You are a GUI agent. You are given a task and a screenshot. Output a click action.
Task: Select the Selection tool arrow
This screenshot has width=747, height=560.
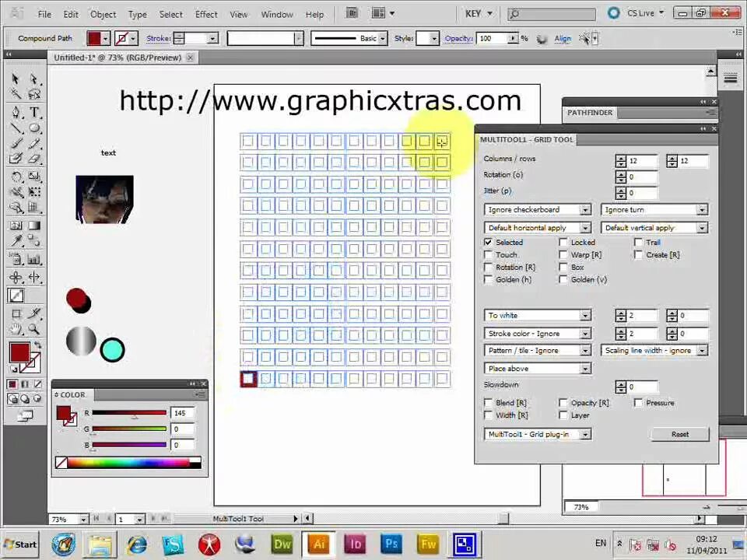pyautogui.click(x=14, y=78)
